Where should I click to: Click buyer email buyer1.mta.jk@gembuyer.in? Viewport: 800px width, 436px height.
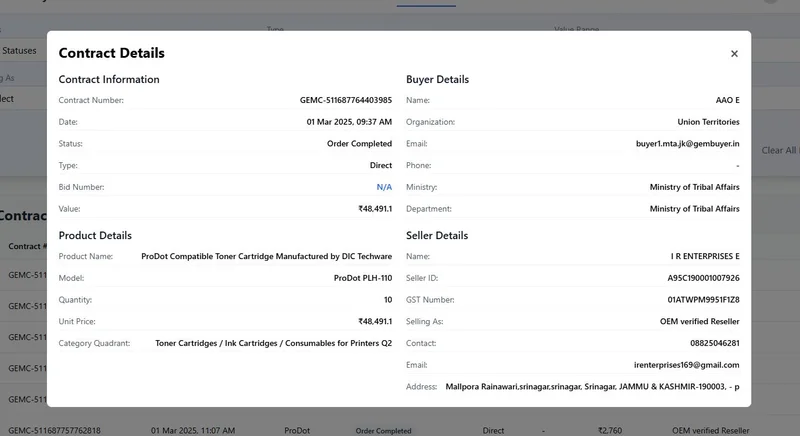[x=687, y=144]
